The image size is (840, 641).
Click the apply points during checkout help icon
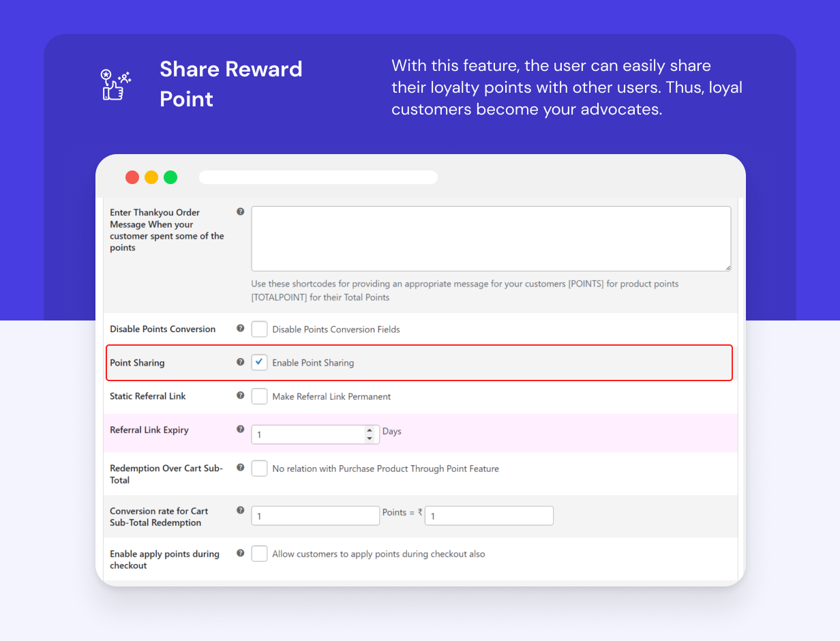click(x=240, y=553)
